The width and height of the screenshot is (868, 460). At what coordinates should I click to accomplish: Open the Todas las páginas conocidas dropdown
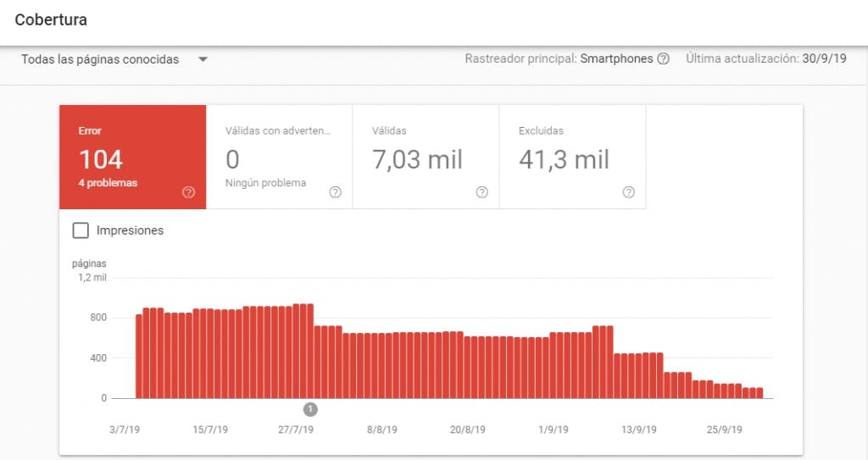pyautogui.click(x=100, y=59)
